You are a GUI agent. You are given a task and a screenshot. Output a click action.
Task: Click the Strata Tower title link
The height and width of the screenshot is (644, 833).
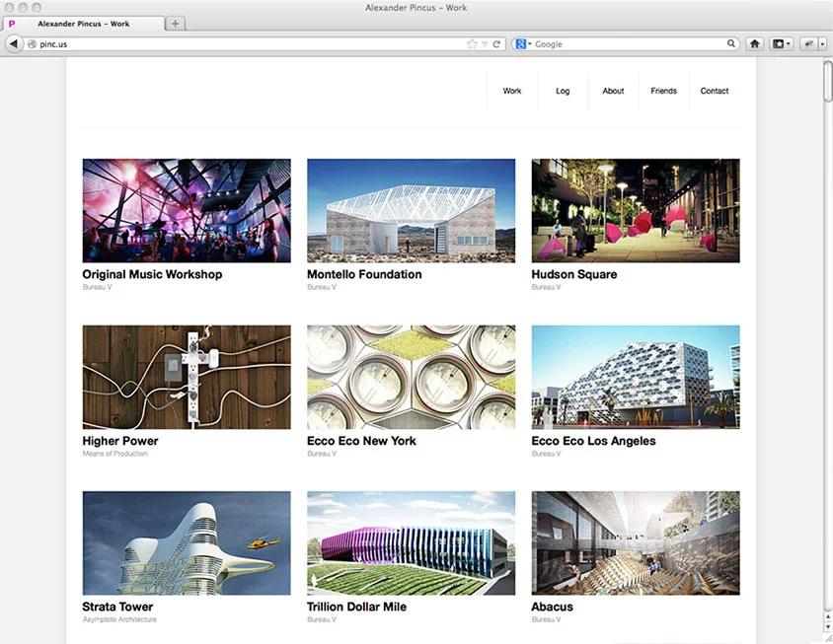click(x=117, y=607)
